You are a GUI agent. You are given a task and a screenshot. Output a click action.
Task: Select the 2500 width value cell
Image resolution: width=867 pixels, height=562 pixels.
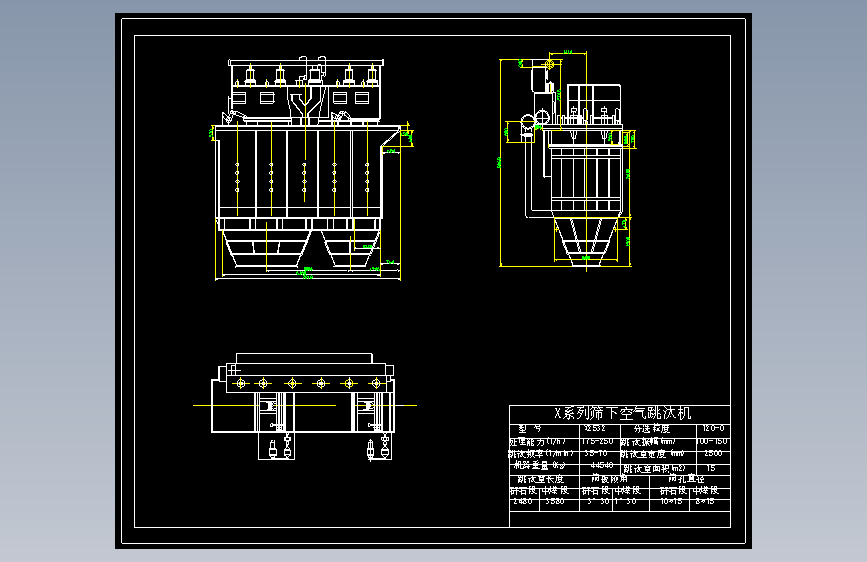713,453
